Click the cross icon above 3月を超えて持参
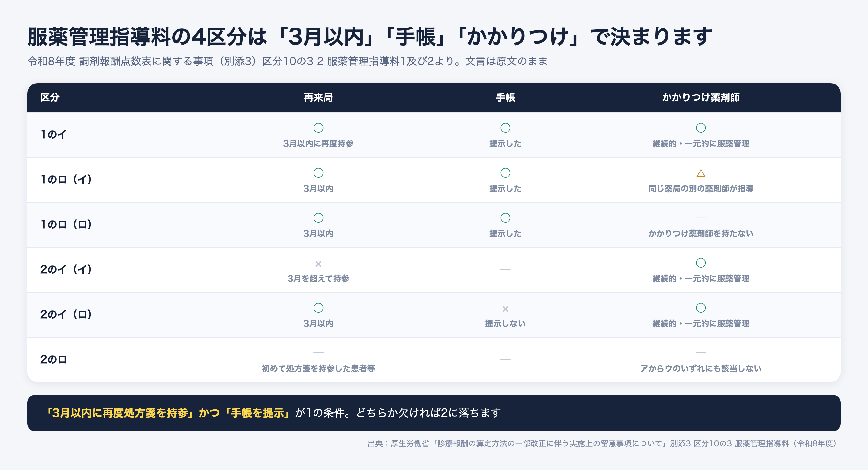This screenshot has width=868, height=470. coord(318,264)
